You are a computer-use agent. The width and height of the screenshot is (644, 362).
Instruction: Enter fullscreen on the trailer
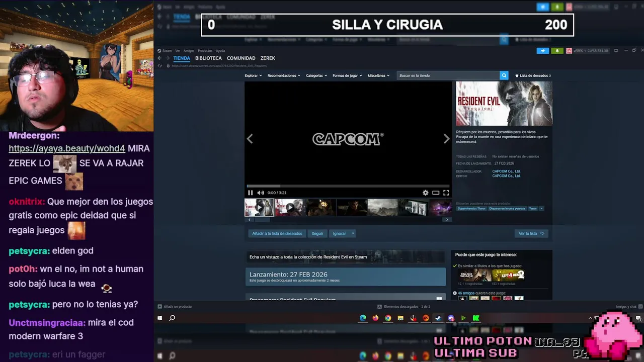tap(446, 193)
